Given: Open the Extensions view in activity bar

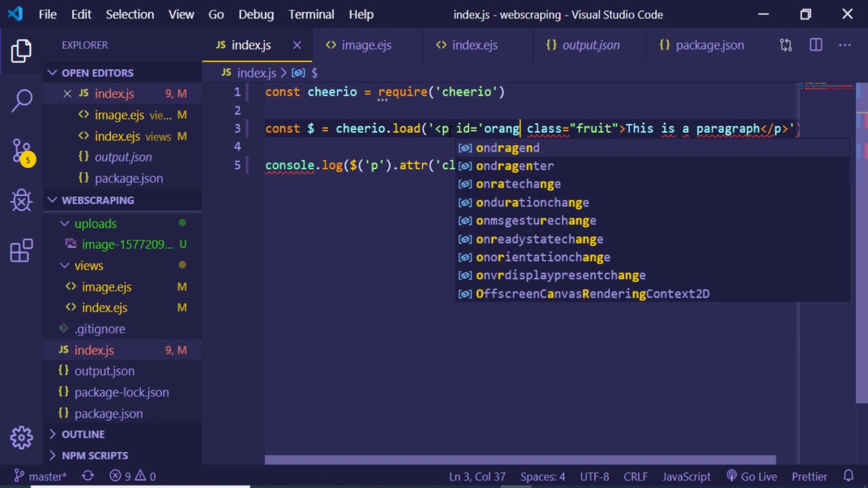Looking at the screenshot, I should (x=22, y=251).
